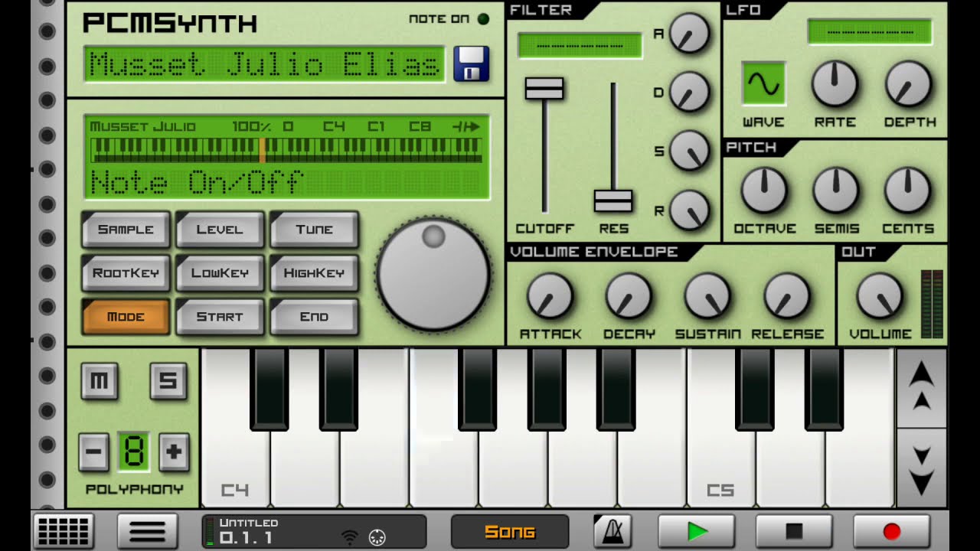Save preset with floppy disk icon
The image size is (980, 551).
[x=471, y=64]
